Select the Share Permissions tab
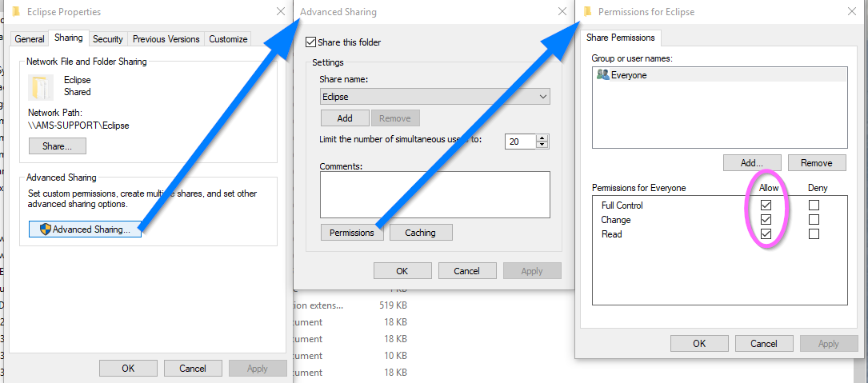 [x=620, y=38]
